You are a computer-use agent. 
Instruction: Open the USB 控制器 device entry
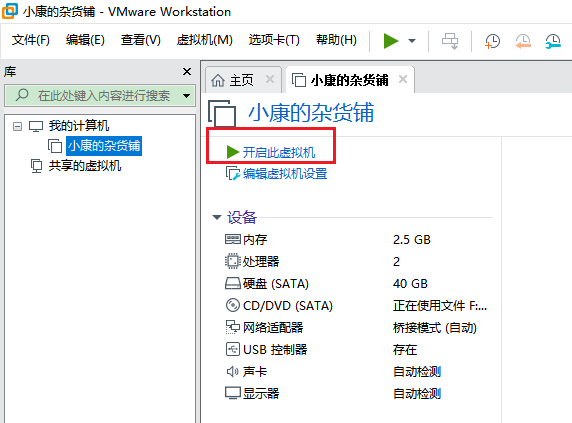coord(266,349)
